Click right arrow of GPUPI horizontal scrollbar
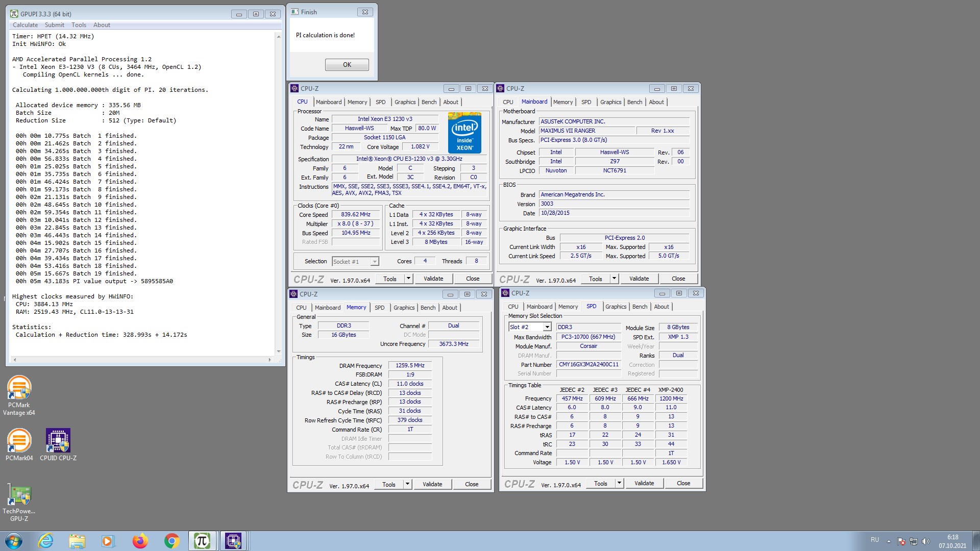980x551 pixels. click(269, 360)
